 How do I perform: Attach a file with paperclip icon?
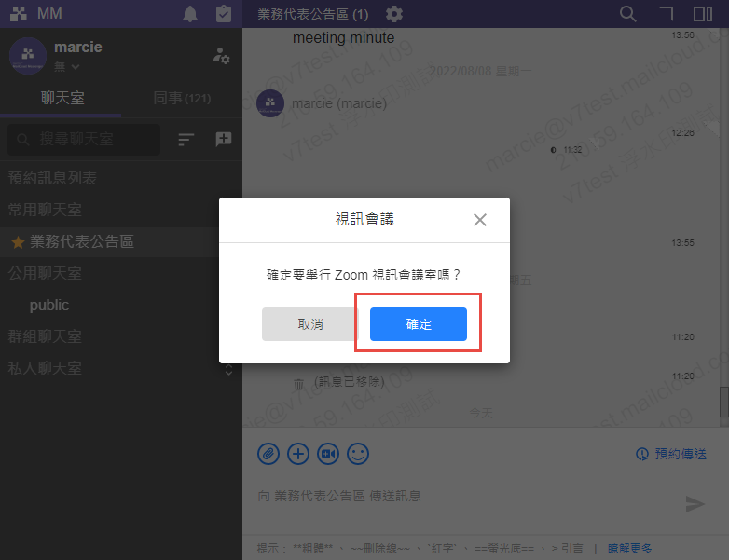[x=268, y=454]
